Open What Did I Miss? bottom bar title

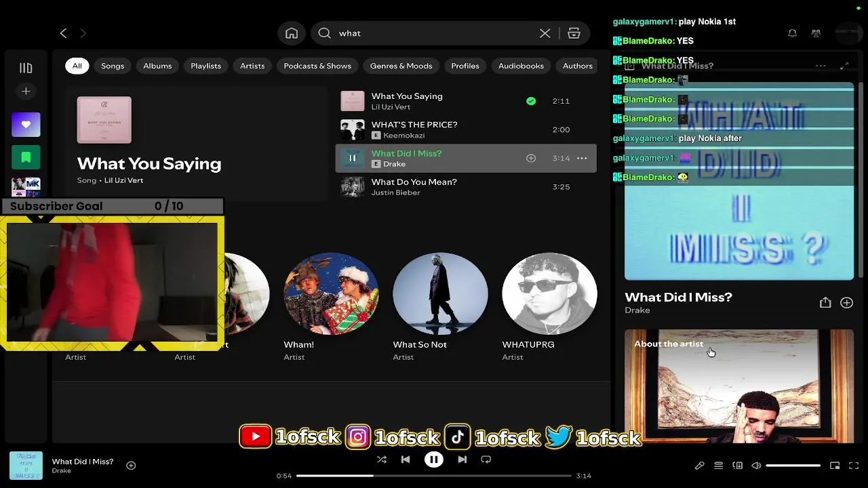pos(83,462)
